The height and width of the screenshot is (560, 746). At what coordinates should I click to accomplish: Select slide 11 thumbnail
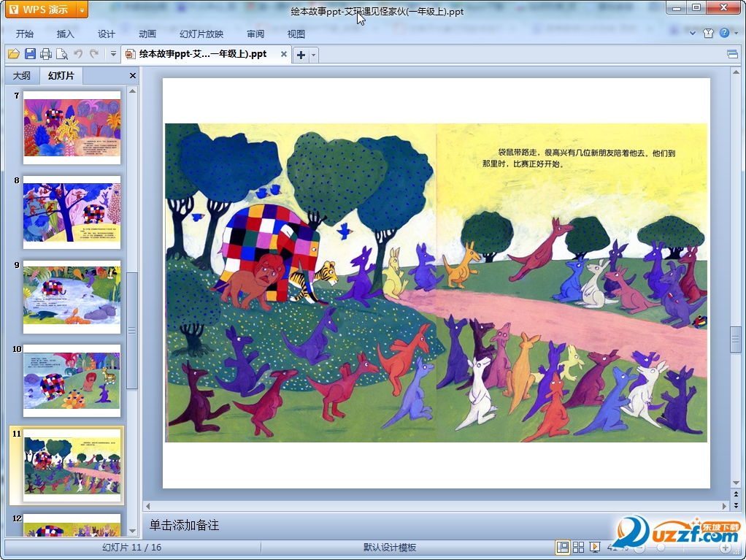click(72, 466)
